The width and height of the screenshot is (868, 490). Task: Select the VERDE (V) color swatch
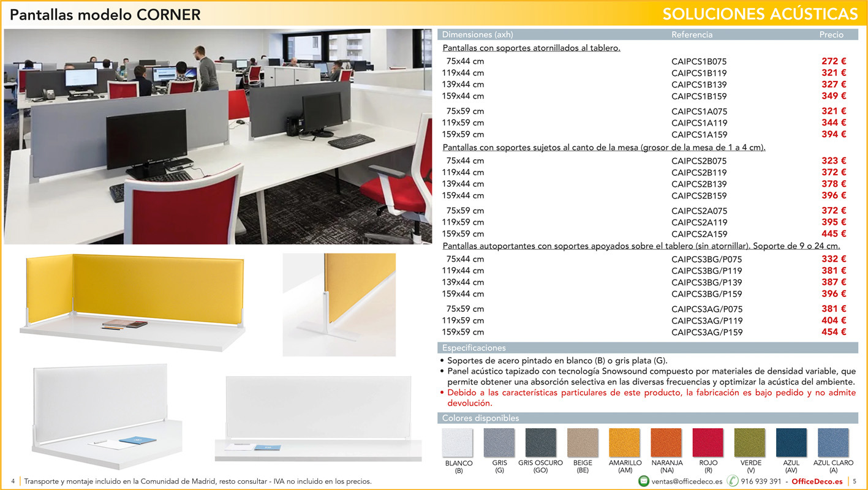click(x=750, y=443)
